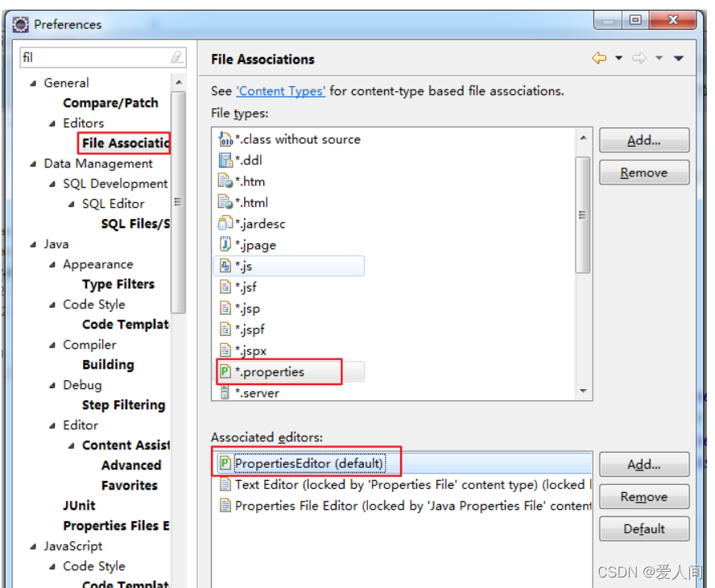Collapse the Data Management tree node
This screenshot has width=715, height=588.
tap(33, 164)
